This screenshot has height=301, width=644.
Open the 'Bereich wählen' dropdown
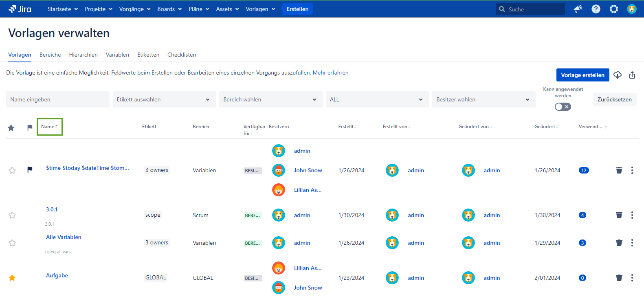tap(270, 99)
